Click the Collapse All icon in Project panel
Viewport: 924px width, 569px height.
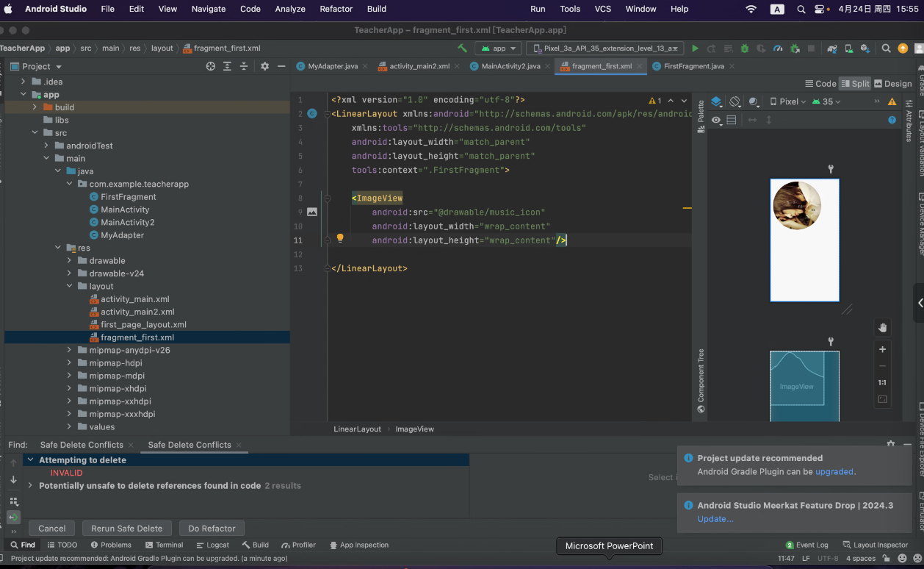(x=244, y=66)
